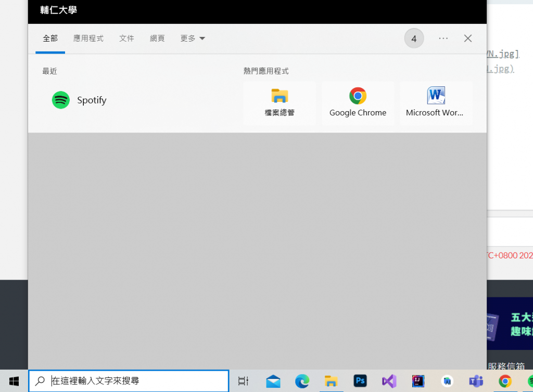Switch to the 網頁 tab

pos(157,38)
